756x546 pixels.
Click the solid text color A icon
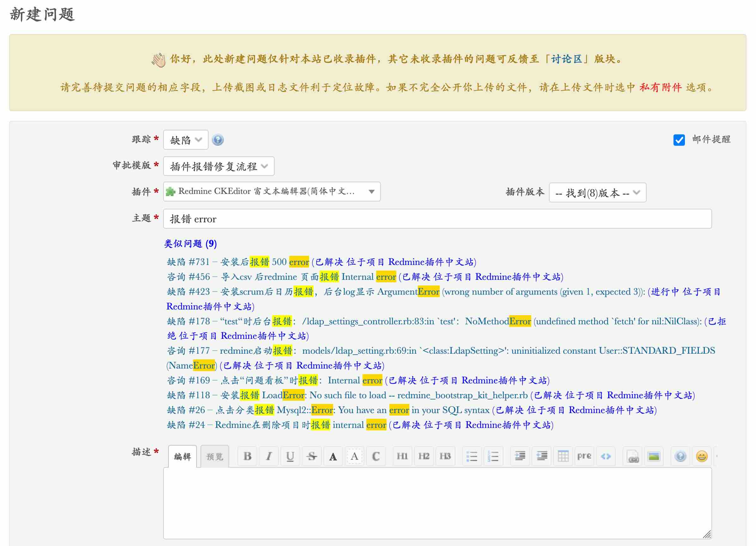[x=333, y=456]
